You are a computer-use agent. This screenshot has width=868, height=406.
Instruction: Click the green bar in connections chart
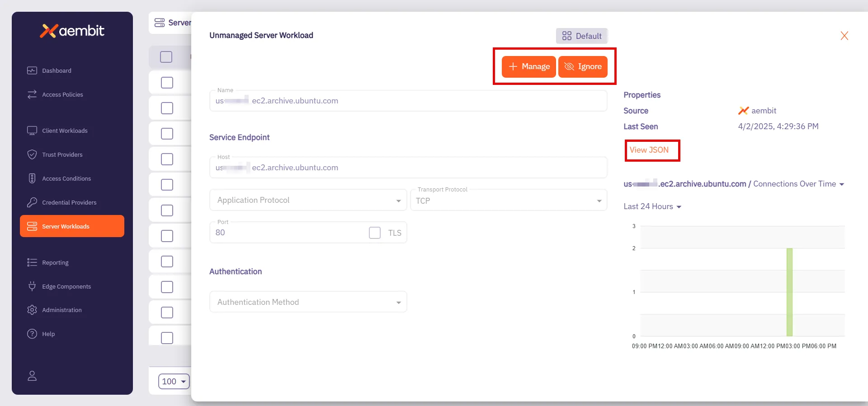coord(789,292)
